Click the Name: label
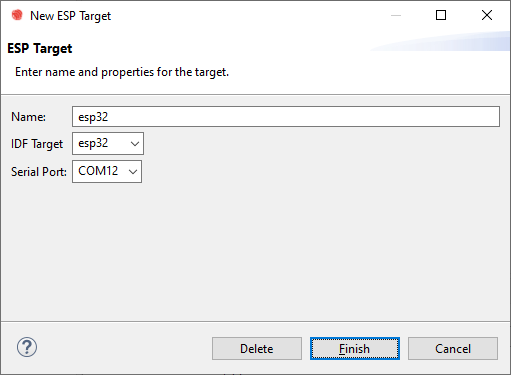Screen dimensions: 511x375 click(29, 117)
